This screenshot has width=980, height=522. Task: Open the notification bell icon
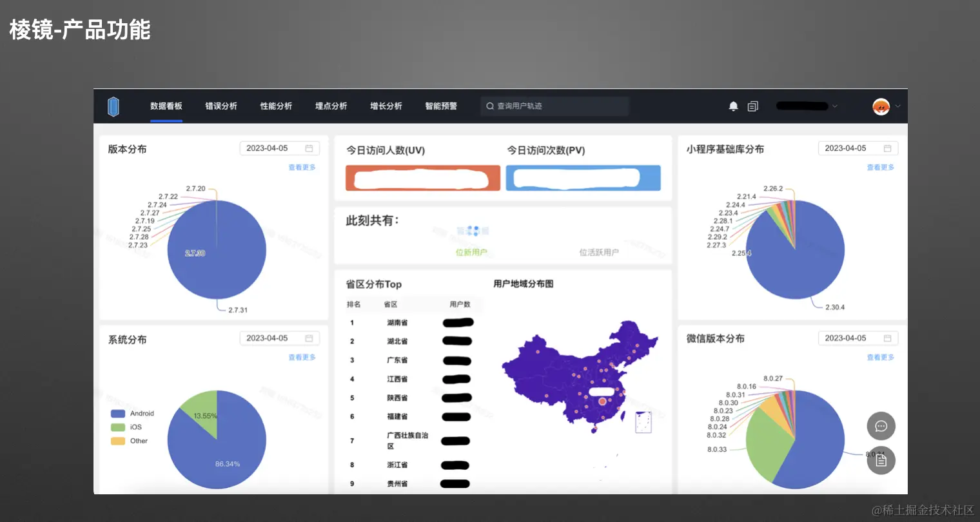pos(733,106)
